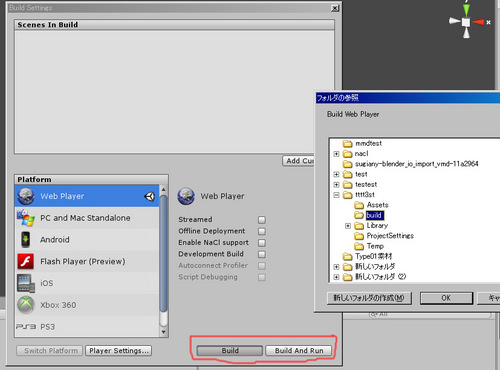Click the Library folder icon
This screenshot has width=500, height=370.
pos(359,226)
